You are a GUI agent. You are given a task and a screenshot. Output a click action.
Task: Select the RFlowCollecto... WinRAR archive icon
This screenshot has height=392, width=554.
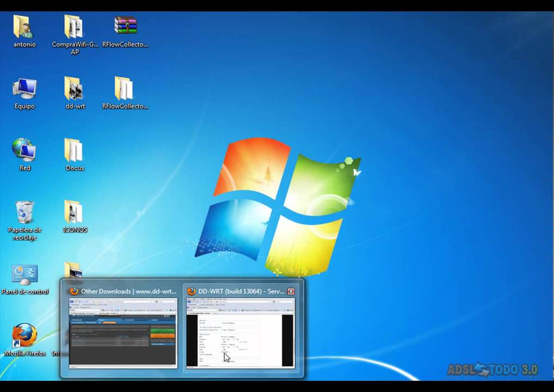tap(125, 26)
